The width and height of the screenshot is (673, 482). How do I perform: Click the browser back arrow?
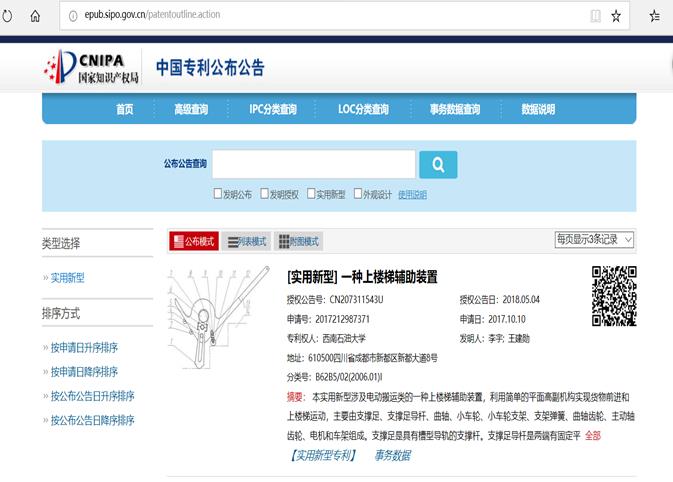tap(11, 16)
